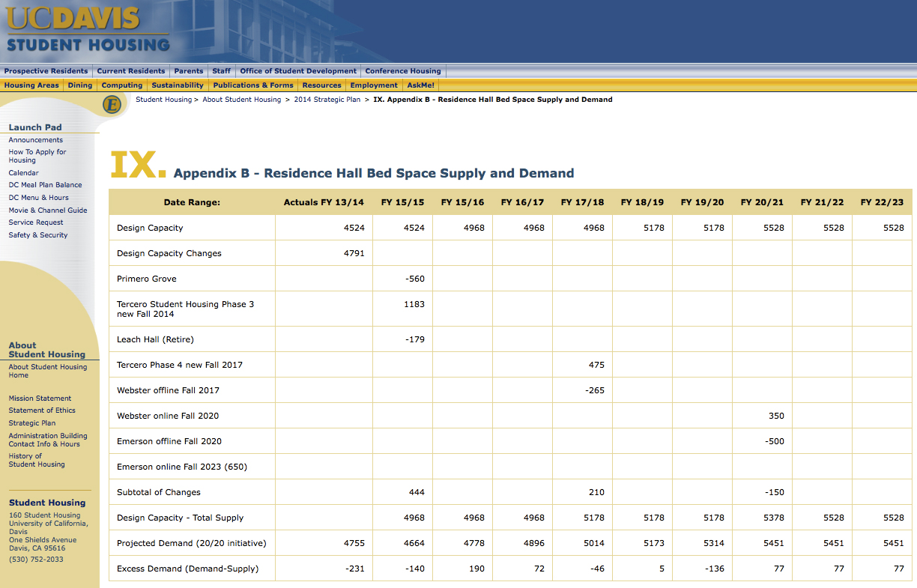Image resolution: width=917 pixels, height=588 pixels.
Task: Open the AskMe! link in navigation
Action: click(420, 85)
